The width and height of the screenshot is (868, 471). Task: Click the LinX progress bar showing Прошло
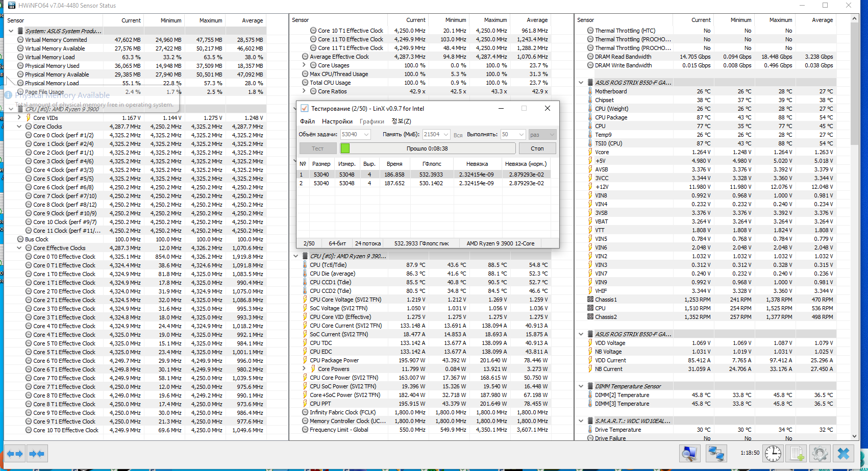pos(427,148)
